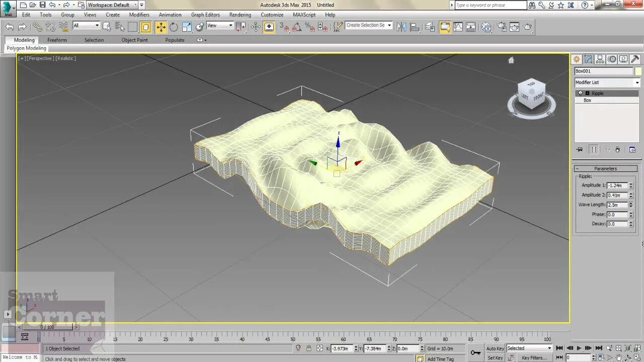
Task: Toggle the Ripple modifier visibility lightbulb
Action: tap(581, 93)
